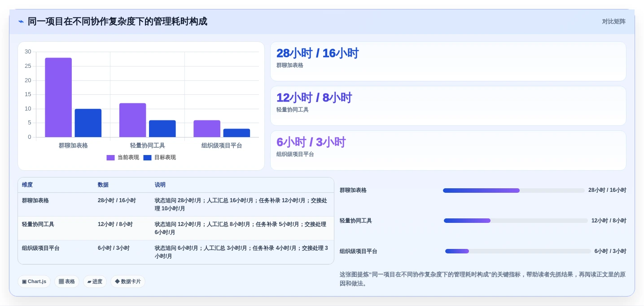Click the Chart.js tag chip

34,282
